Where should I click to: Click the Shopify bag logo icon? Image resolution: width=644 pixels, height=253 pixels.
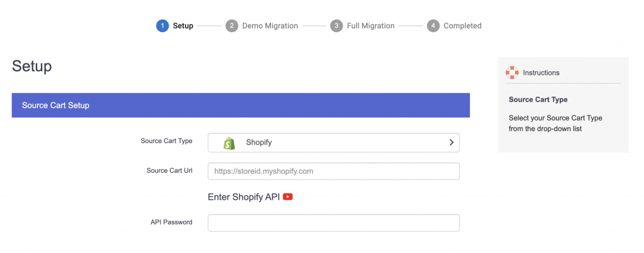click(x=229, y=143)
